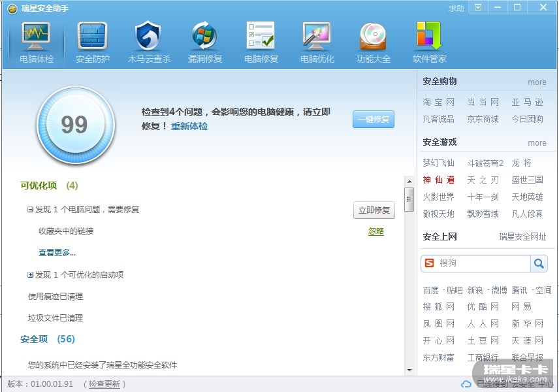Open the 今日团购 link
Image resolution: width=559 pixels, height=392 pixels.
point(527,119)
